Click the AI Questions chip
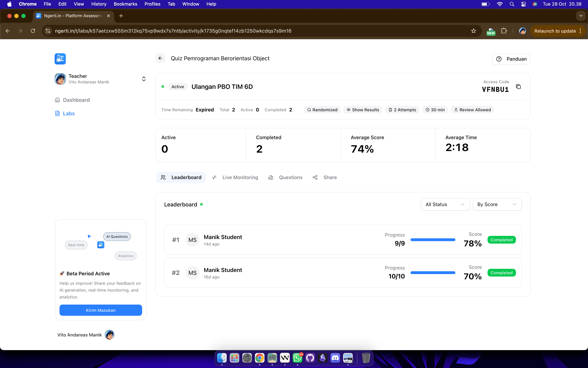This screenshot has width=588, height=368. click(x=117, y=236)
